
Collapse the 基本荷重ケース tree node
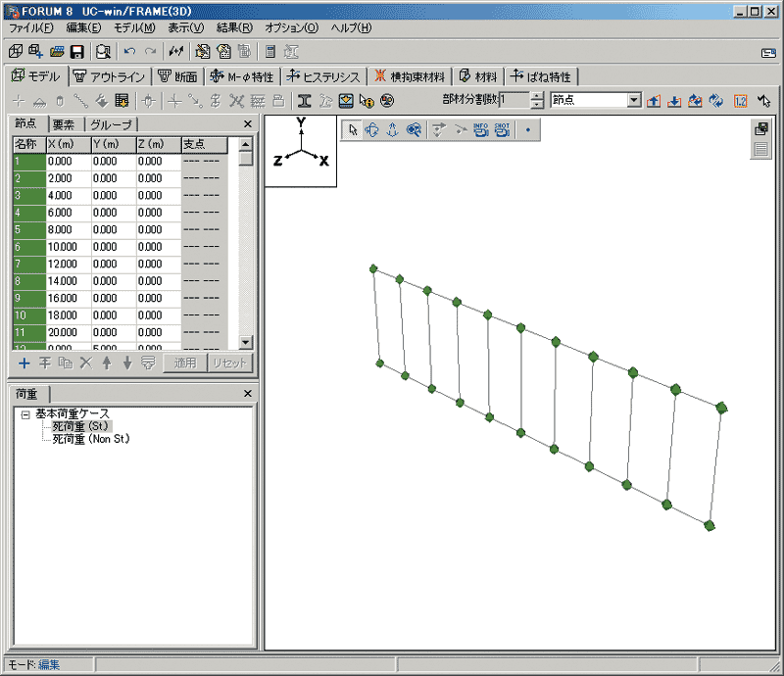coord(24,414)
